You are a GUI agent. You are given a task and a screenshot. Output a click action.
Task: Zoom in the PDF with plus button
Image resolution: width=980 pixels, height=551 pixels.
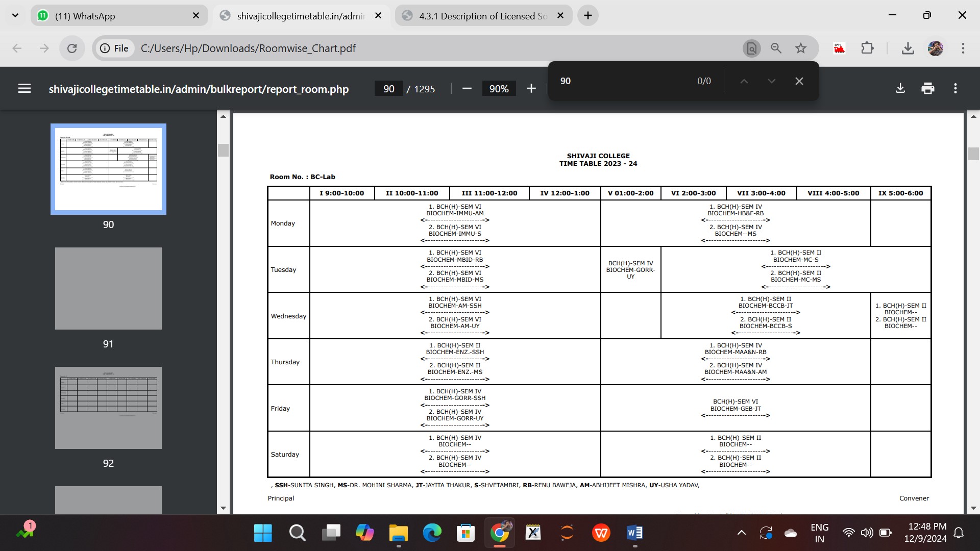pos(531,89)
